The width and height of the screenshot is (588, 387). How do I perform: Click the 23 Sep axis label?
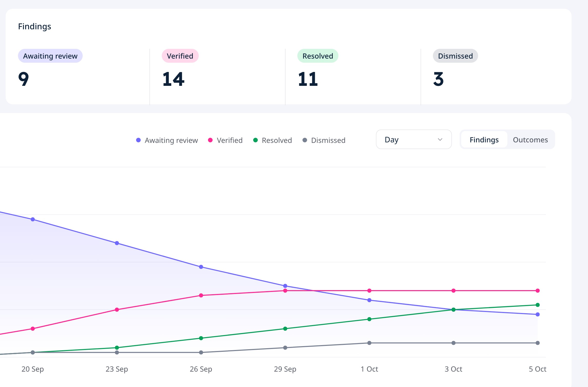[117, 369]
